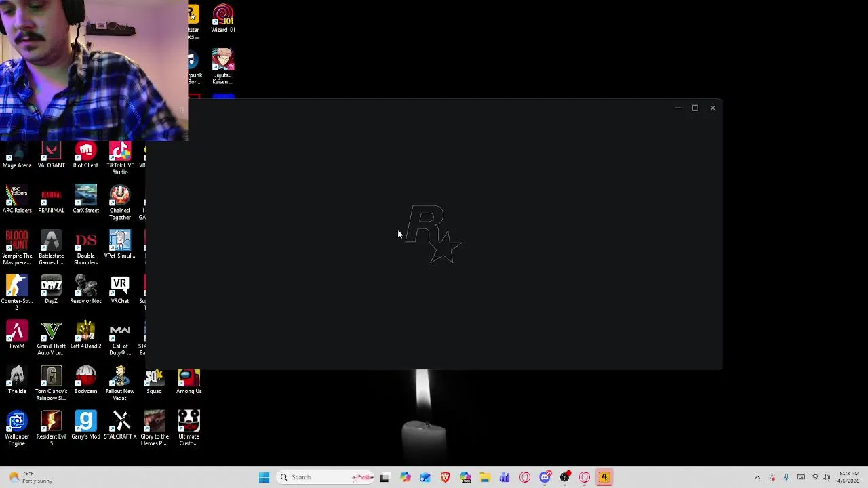Select the DayZ desktop icon
Viewport: 868px width, 488px height.
(x=51, y=290)
